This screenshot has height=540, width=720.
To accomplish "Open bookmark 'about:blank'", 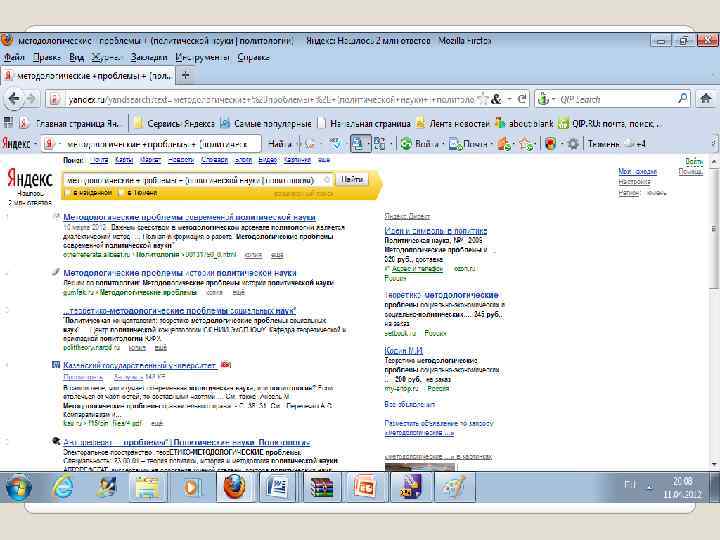I will [x=524, y=123].
